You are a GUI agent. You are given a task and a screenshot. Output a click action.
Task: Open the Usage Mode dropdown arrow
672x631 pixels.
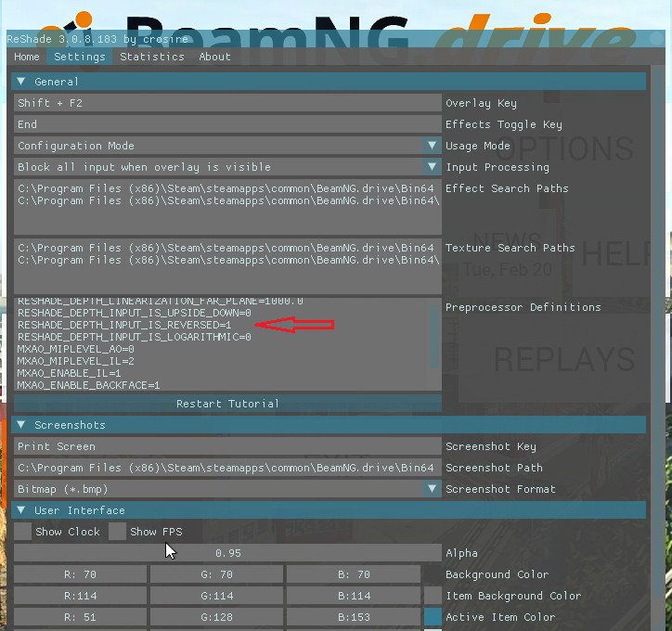coord(432,146)
